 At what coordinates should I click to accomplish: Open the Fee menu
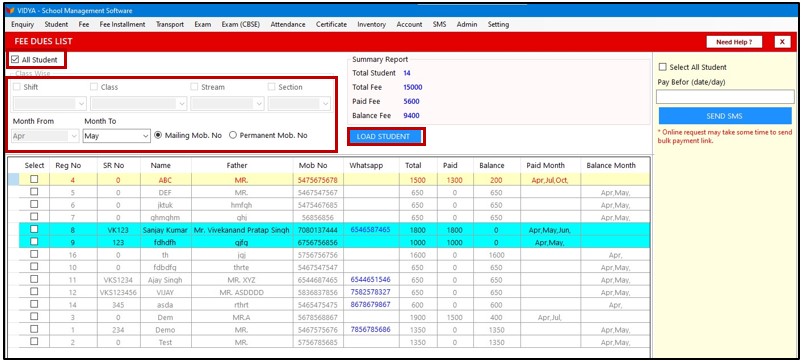tap(84, 25)
